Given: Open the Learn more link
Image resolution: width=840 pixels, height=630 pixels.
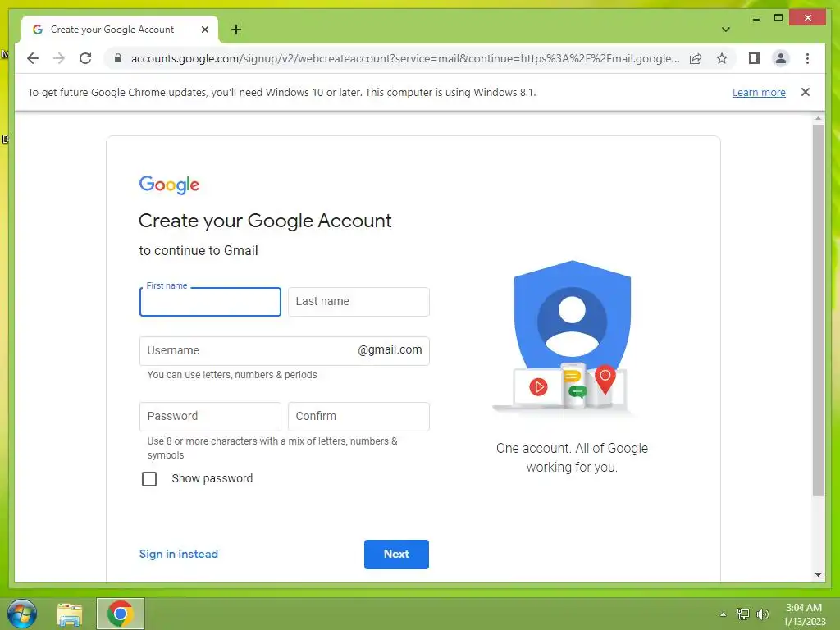Looking at the screenshot, I should coord(759,92).
